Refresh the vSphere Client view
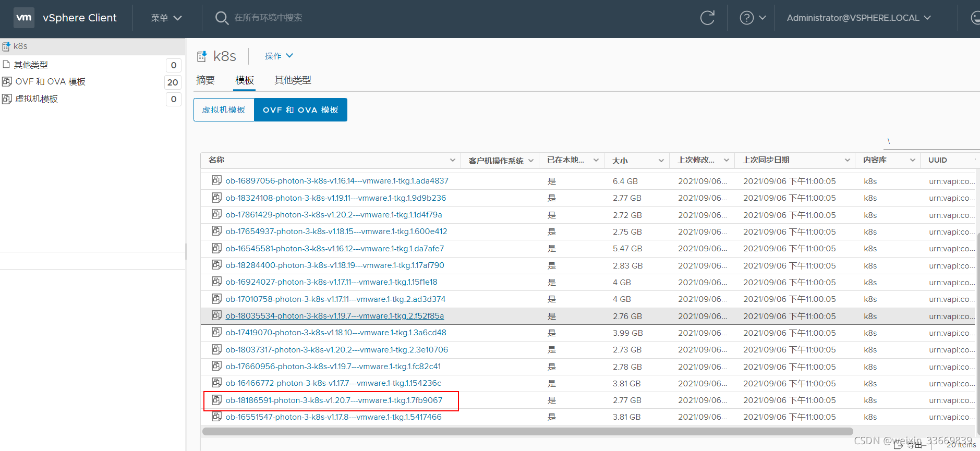Screen dimensions: 980x451 (707, 18)
